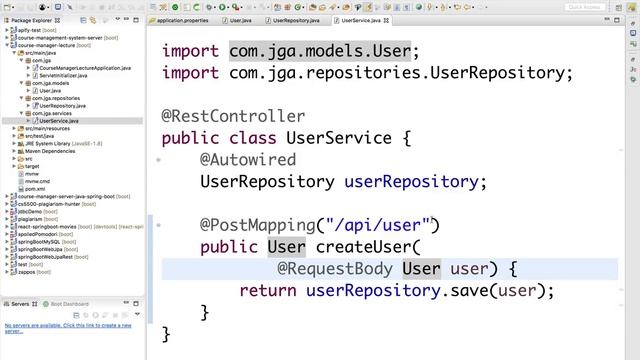This screenshot has height=360, width=640.
Task: Toggle the highlighted yellow marker toolbar button
Action: point(369,7)
